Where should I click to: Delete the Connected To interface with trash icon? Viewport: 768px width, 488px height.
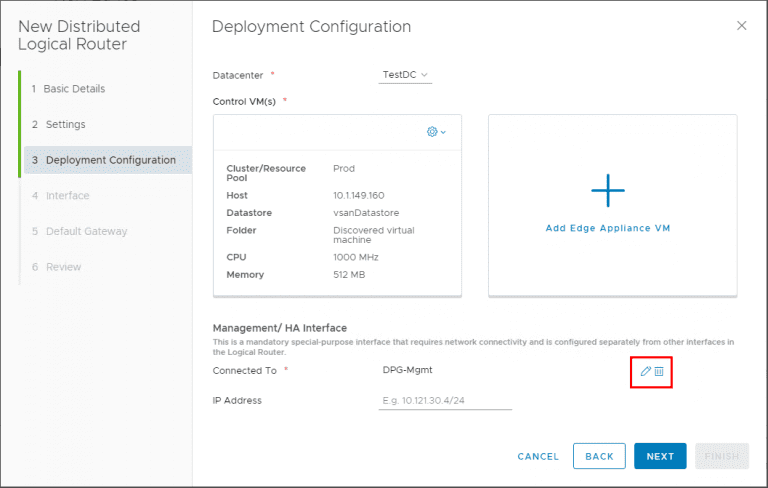(659, 371)
